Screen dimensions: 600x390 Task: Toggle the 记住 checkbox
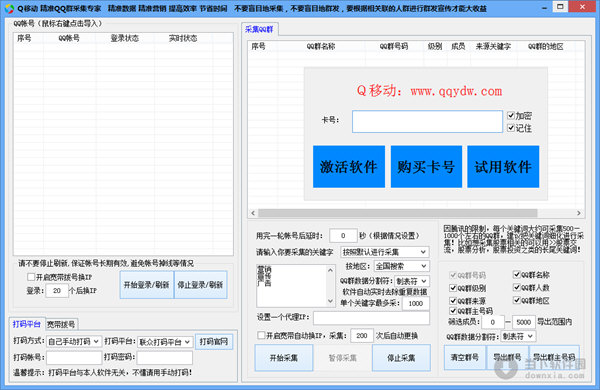[x=511, y=128]
